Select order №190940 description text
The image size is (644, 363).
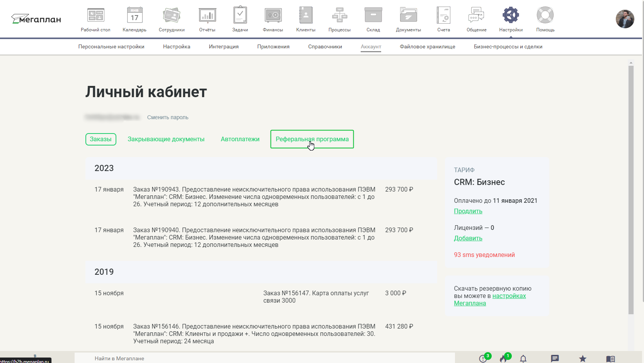tap(254, 237)
